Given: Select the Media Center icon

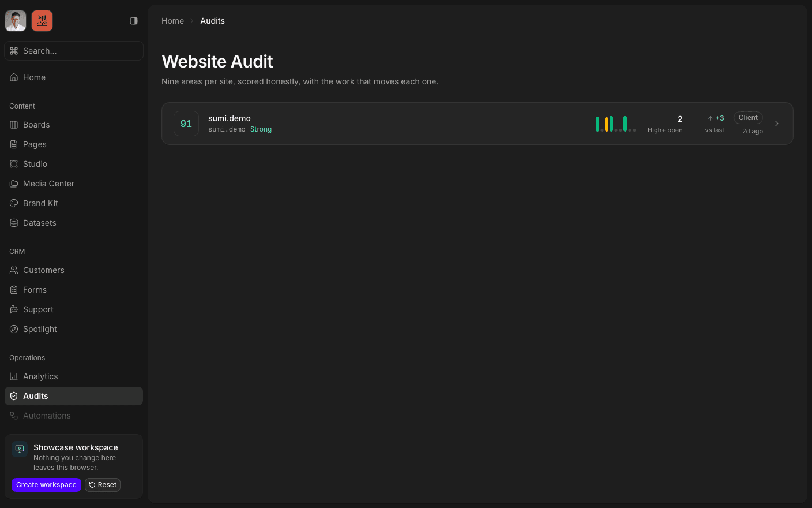Looking at the screenshot, I should tap(14, 184).
